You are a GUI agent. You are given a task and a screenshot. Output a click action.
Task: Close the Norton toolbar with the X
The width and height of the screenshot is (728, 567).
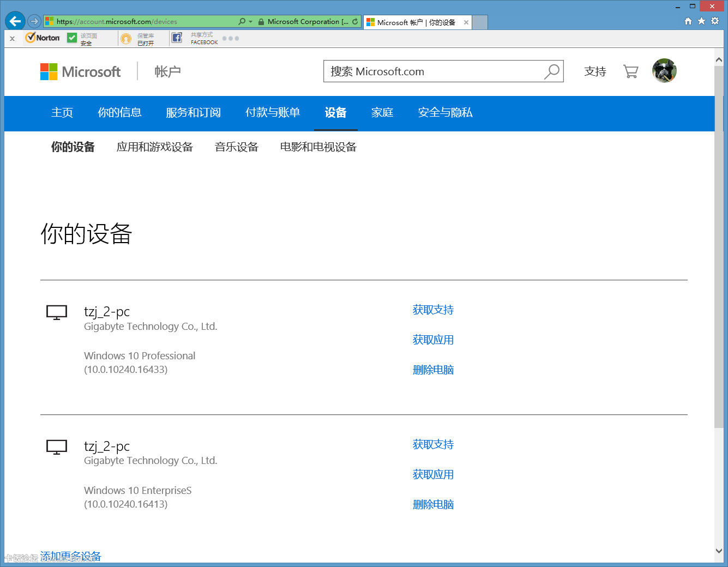12,38
